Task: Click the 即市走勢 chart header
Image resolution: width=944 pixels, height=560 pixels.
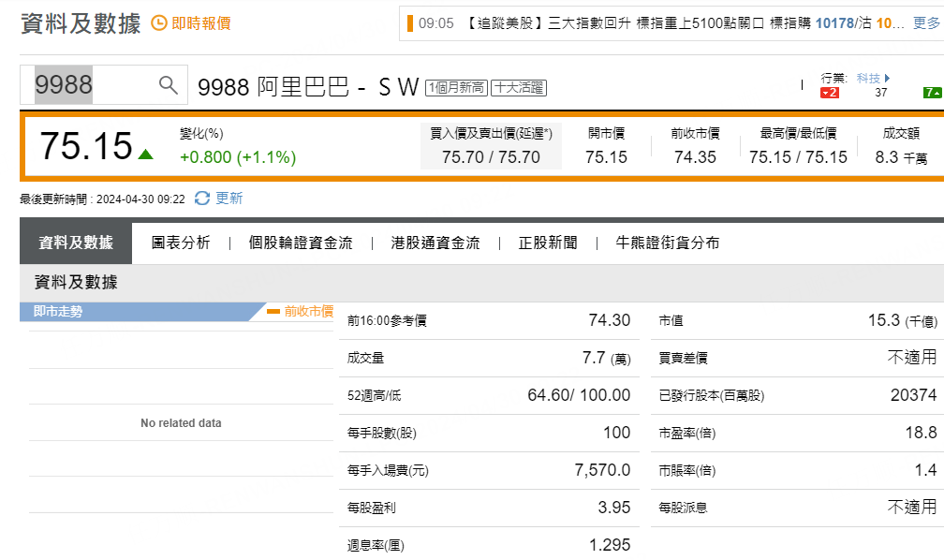Action: point(142,311)
